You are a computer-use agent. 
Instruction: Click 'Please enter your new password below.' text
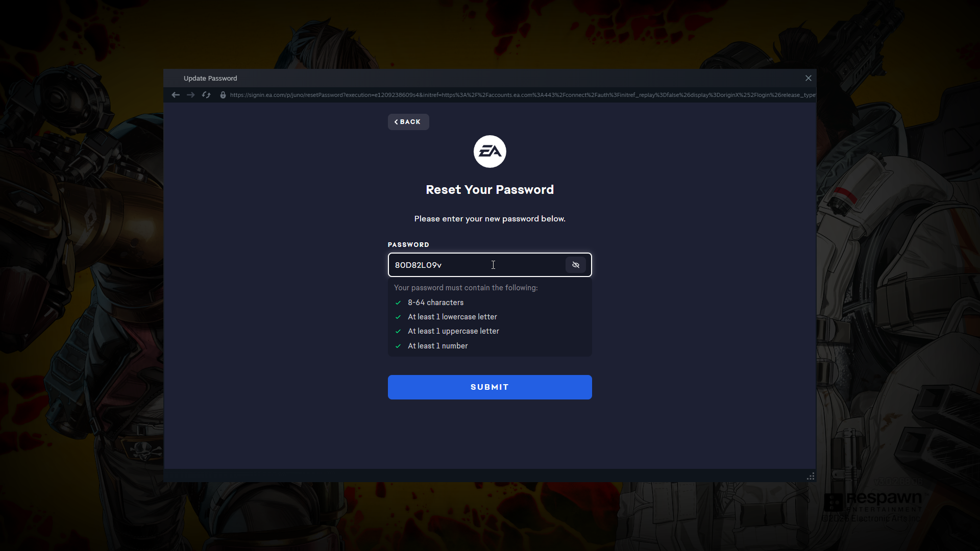click(490, 219)
